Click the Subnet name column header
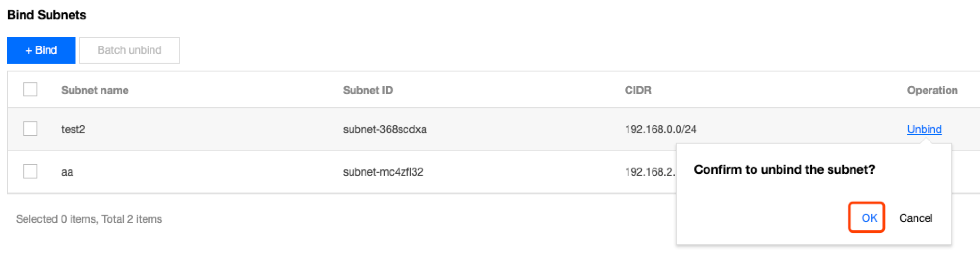 (95, 90)
